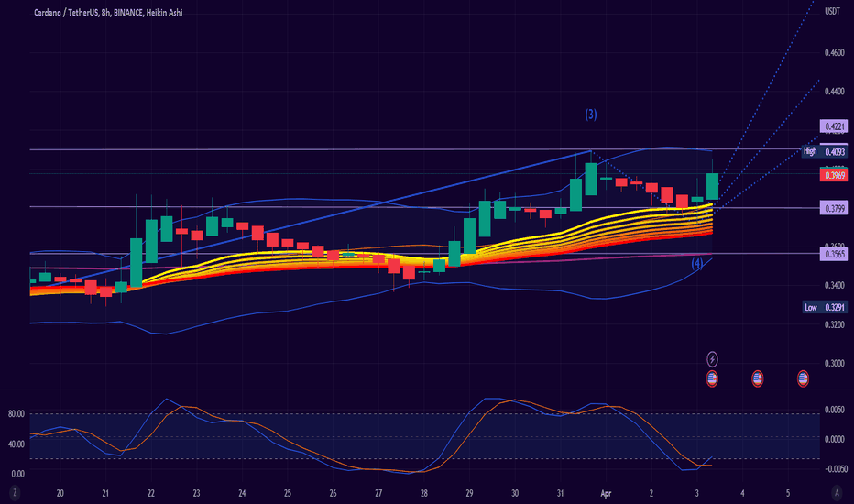This screenshot has width=854, height=504.
Task: Open the flag event icon under the lightning bolt
Action: click(712, 378)
